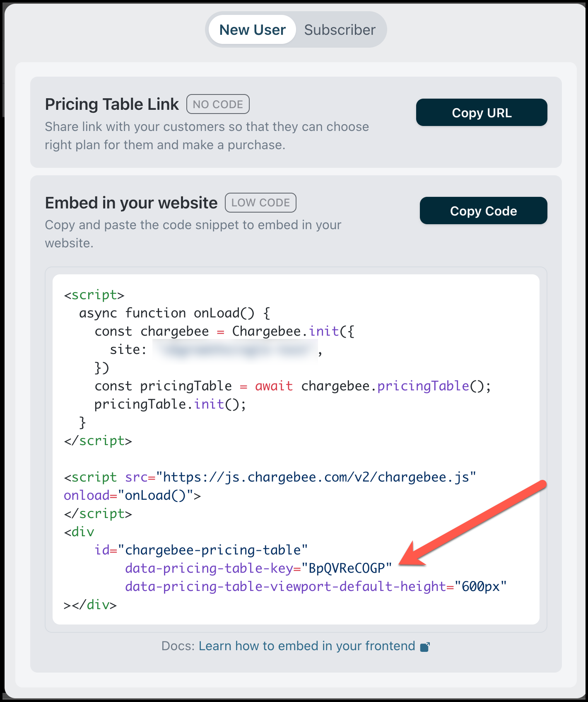
Task: Switch to the Subscriber tab
Action: tap(339, 29)
